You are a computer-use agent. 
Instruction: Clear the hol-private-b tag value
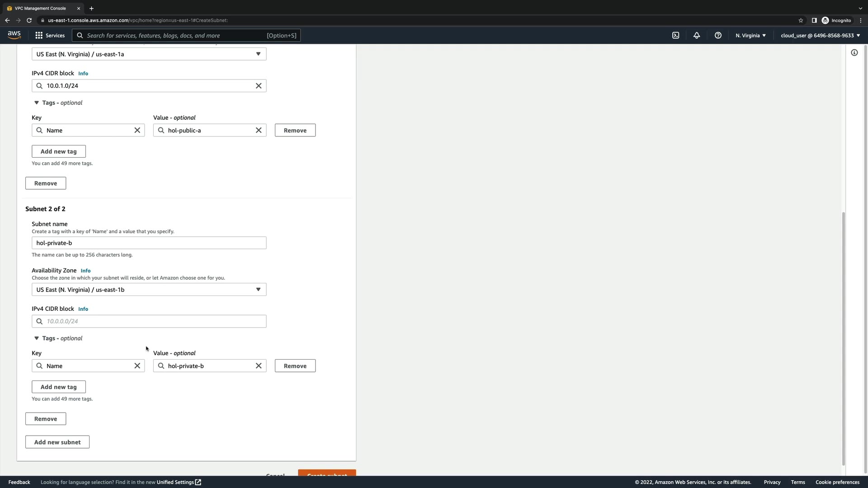259,366
